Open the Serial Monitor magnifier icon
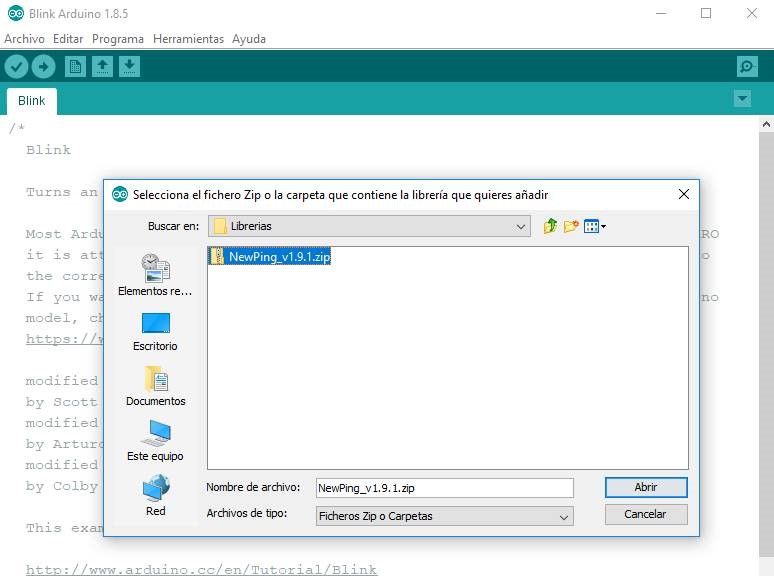The height and width of the screenshot is (576, 774). pyautogui.click(x=746, y=67)
